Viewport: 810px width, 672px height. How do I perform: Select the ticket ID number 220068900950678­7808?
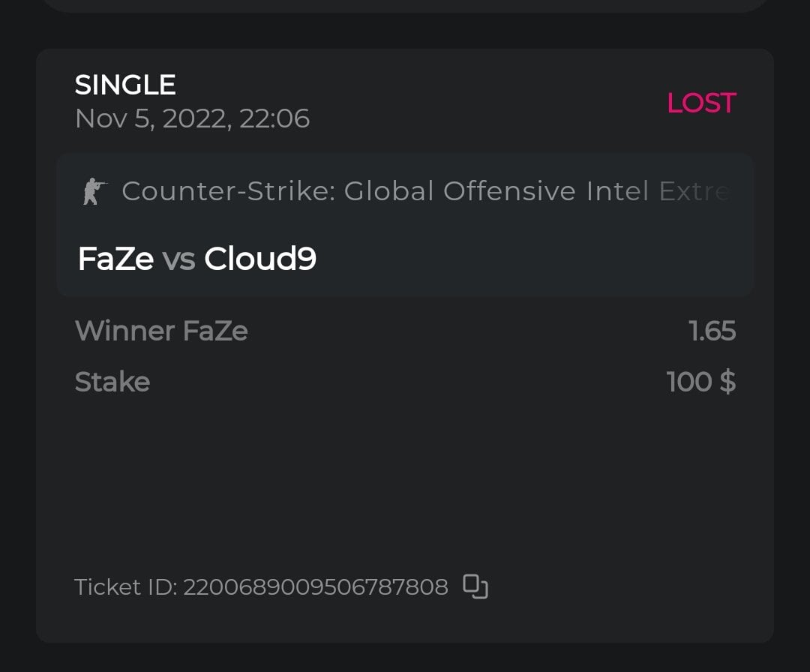[316, 586]
